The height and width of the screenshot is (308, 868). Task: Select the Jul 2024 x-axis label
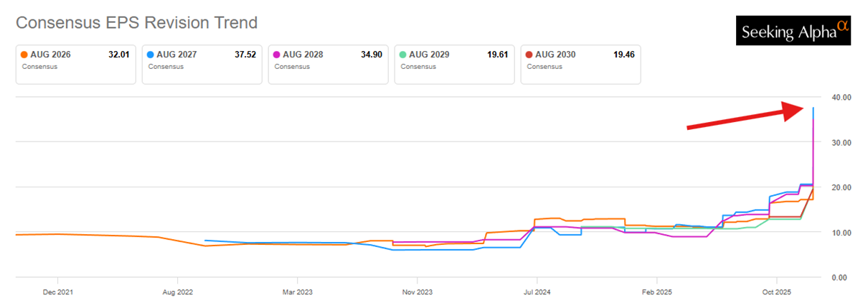tap(536, 292)
